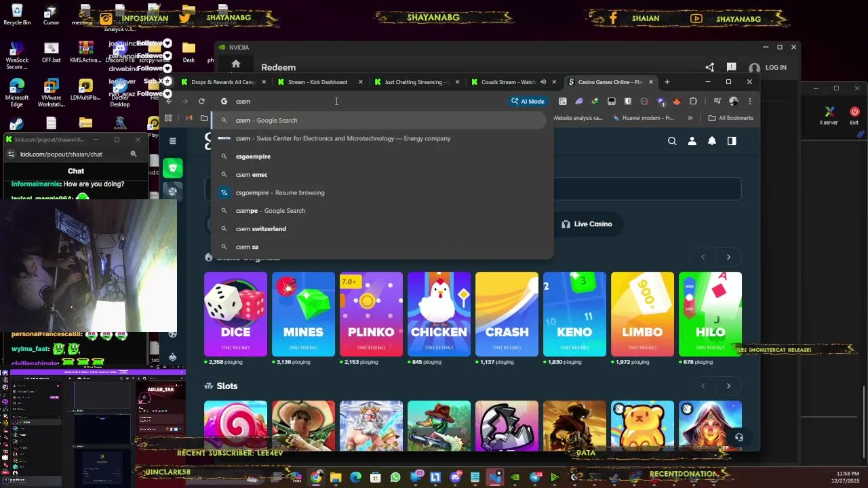Mute the Cousik Stream tab speaker icon
The height and width of the screenshot is (488, 868).
point(543,82)
